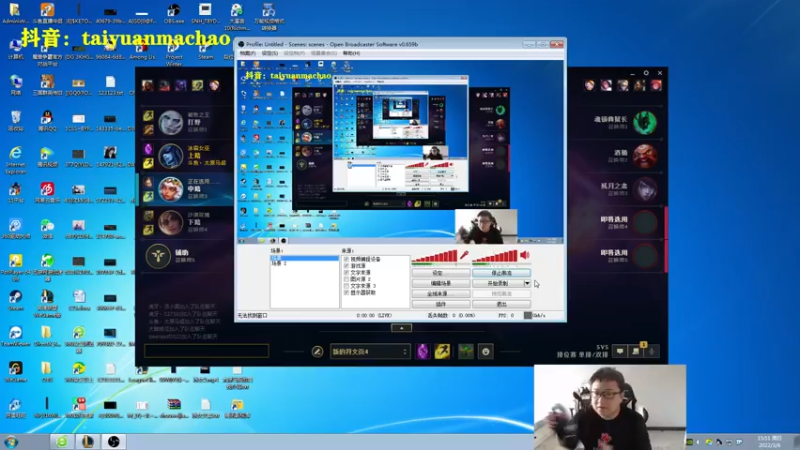Open the 帮助(H) menu in OBS

click(x=351, y=53)
